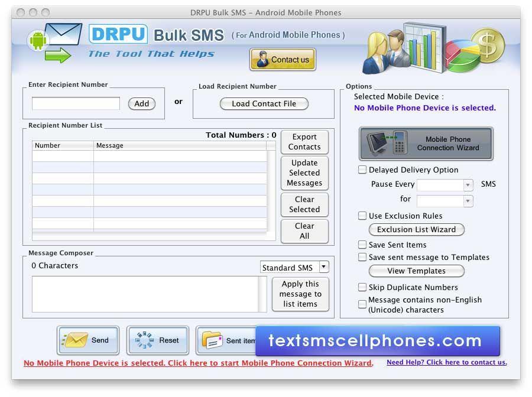Image resolution: width=532 pixels, height=397 pixels.
Task: Click the Reset button
Action: pos(157,340)
